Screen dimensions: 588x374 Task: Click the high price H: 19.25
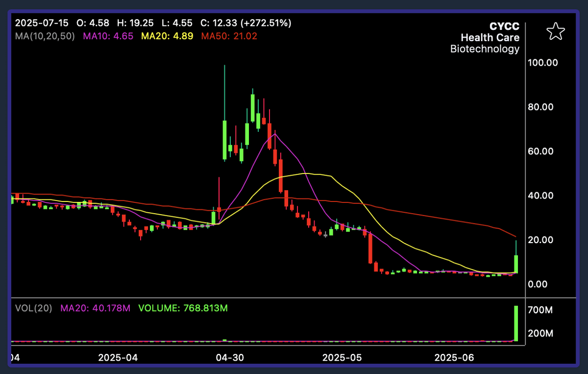[x=135, y=23]
